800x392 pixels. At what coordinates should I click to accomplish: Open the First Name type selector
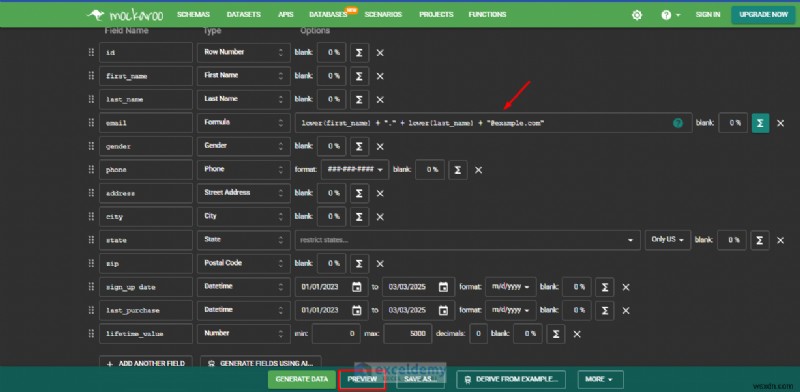click(244, 76)
